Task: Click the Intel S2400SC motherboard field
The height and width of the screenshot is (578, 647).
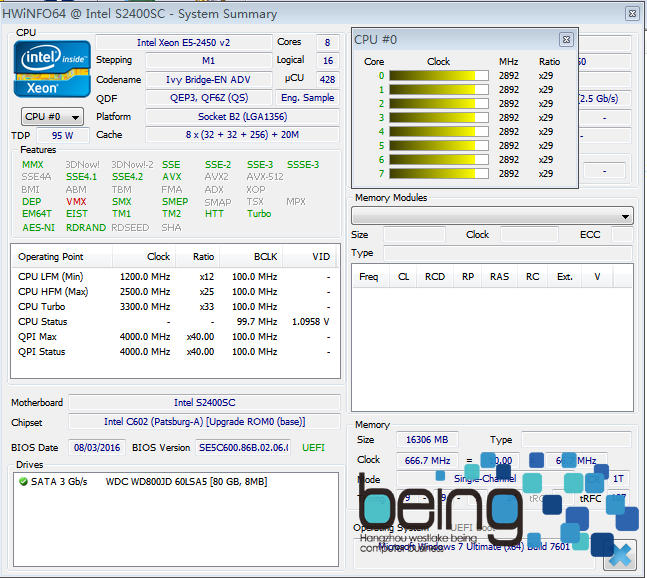Action: point(204,403)
